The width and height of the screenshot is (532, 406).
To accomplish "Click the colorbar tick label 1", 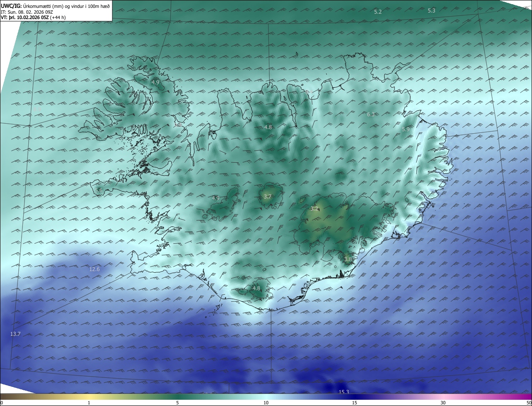I will click(89, 403).
